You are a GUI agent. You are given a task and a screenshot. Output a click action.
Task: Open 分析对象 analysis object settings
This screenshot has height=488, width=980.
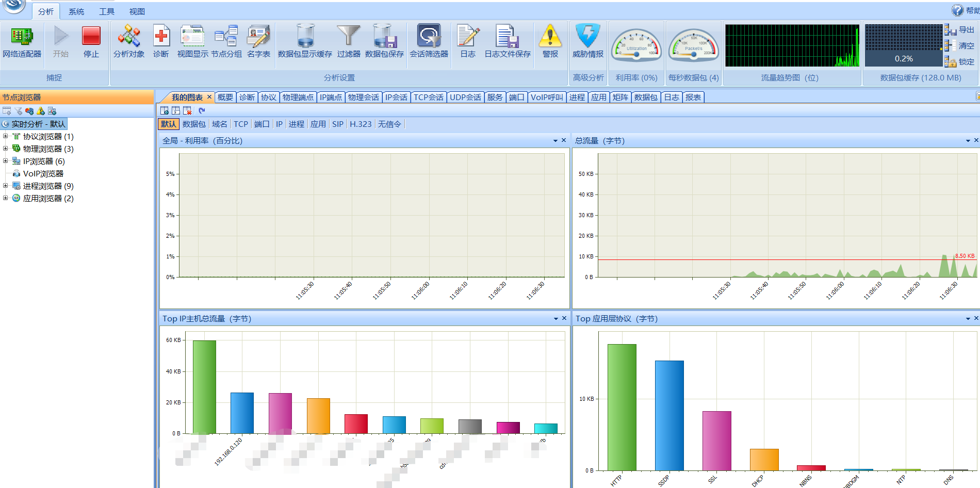(129, 42)
